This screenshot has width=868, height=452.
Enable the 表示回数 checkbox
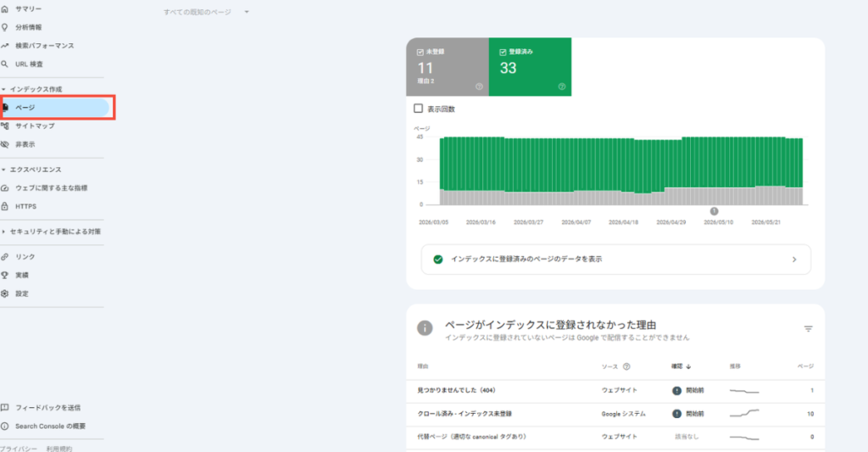pyautogui.click(x=419, y=109)
